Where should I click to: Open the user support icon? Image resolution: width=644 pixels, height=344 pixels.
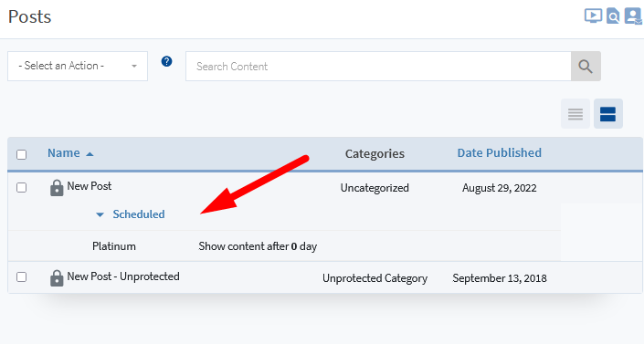coord(633,16)
